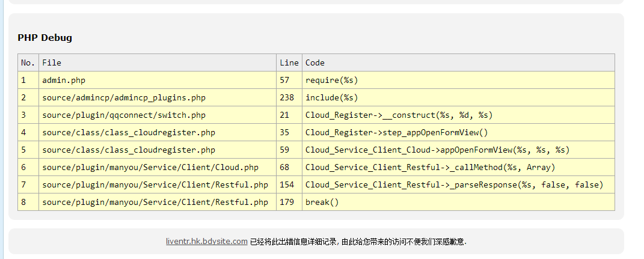The image size is (644, 259).
Task: Select line number 59 cell
Action: click(289, 150)
